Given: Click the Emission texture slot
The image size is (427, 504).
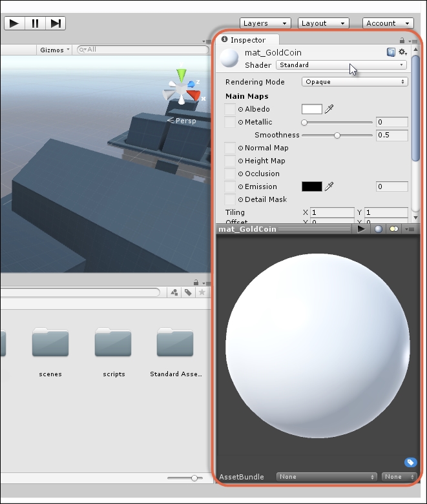Looking at the screenshot, I should point(230,186).
